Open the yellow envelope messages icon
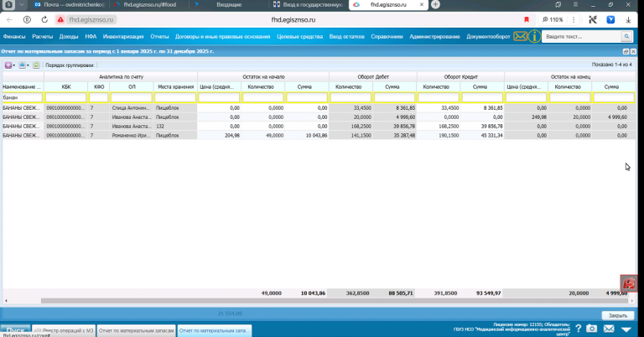The height and width of the screenshot is (337, 644). click(x=520, y=36)
